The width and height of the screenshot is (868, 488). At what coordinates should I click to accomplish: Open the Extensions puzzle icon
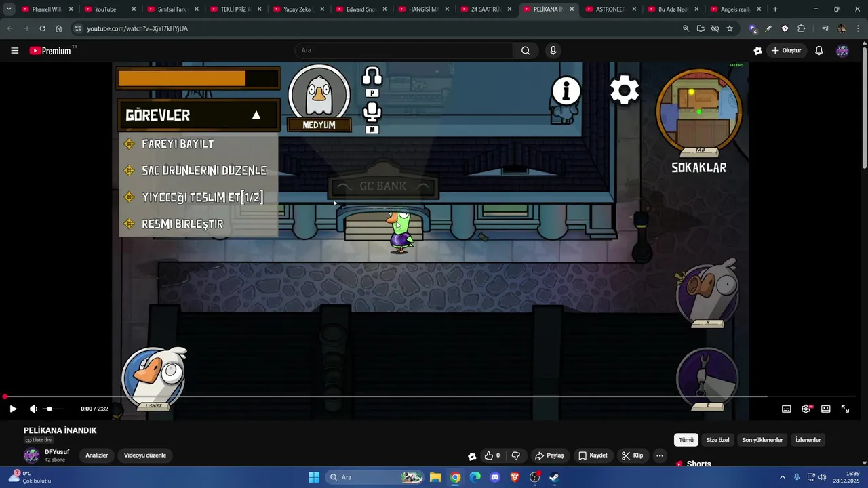(x=802, y=28)
